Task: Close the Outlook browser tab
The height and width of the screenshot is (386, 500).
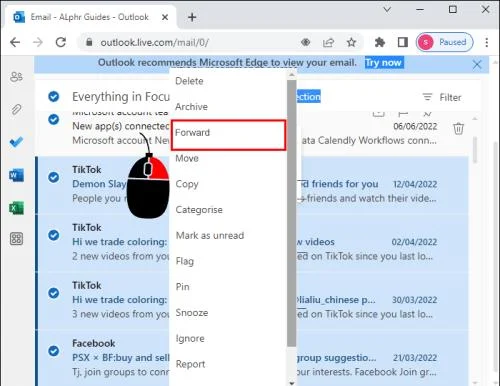Action: pyautogui.click(x=165, y=17)
